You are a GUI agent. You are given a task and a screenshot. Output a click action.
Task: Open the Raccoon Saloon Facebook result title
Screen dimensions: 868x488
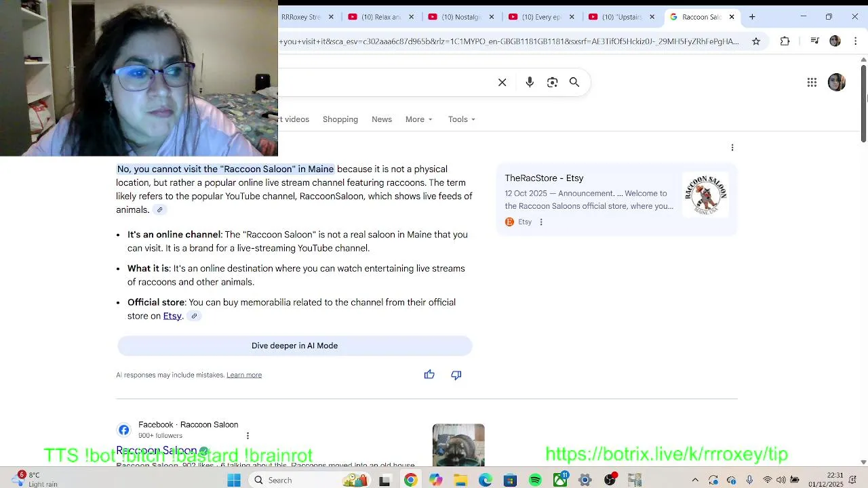(157, 451)
